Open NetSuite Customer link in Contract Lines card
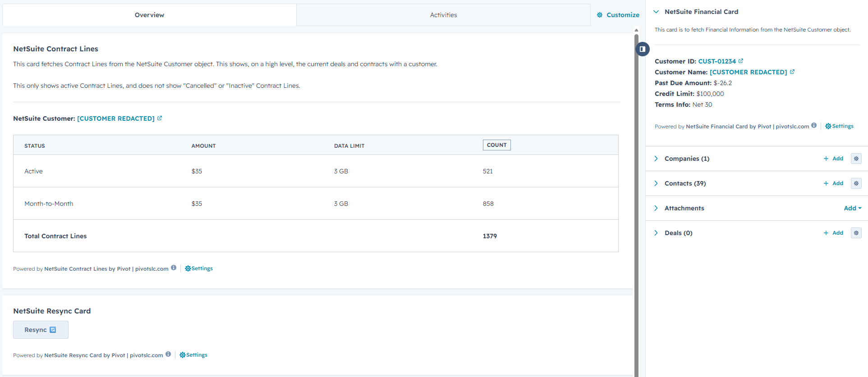 tap(116, 118)
